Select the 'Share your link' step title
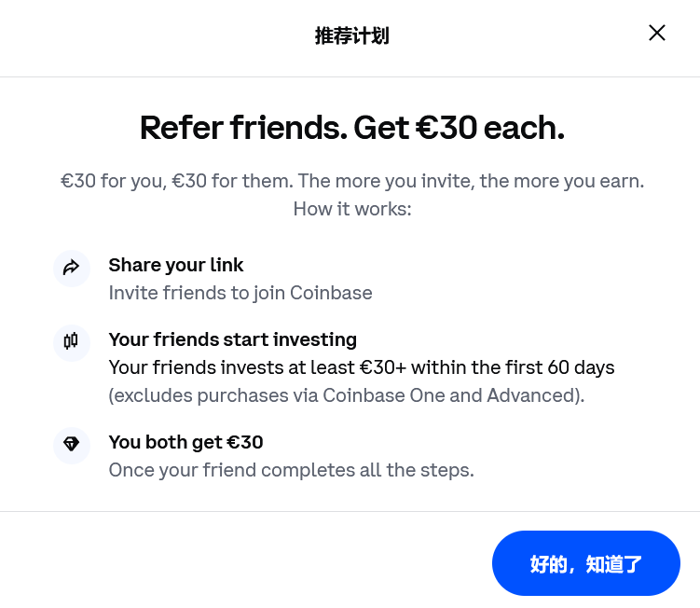The height and width of the screenshot is (608, 700). click(x=176, y=265)
